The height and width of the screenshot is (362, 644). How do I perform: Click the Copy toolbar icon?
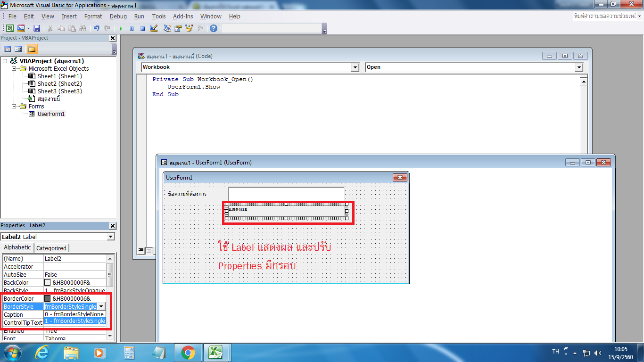click(x=61, y=28)
